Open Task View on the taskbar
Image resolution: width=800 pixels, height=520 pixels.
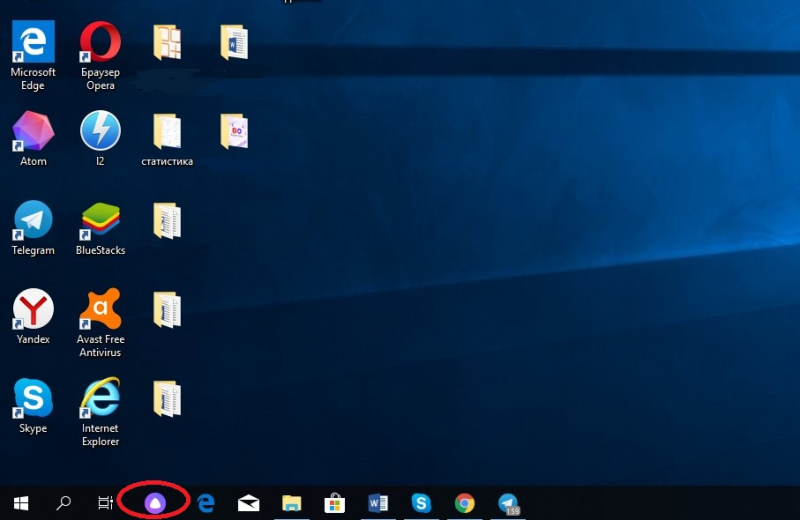tap(105, 503)
